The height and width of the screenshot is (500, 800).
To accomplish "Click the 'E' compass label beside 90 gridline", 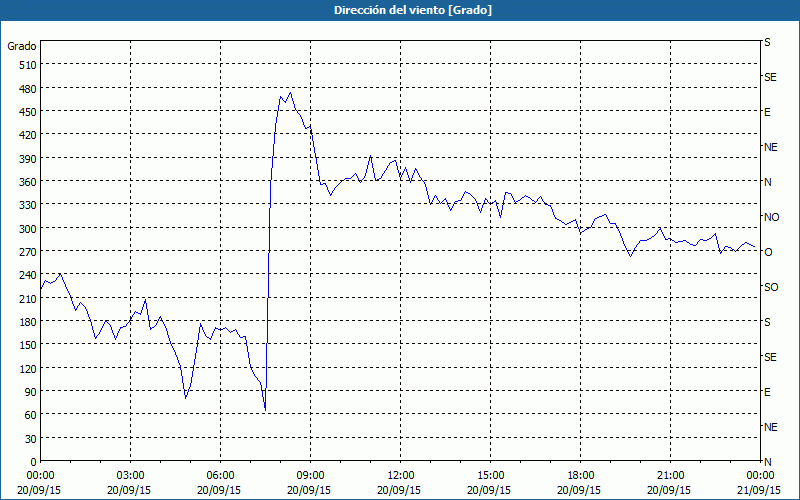I will (x=767, y=392).
